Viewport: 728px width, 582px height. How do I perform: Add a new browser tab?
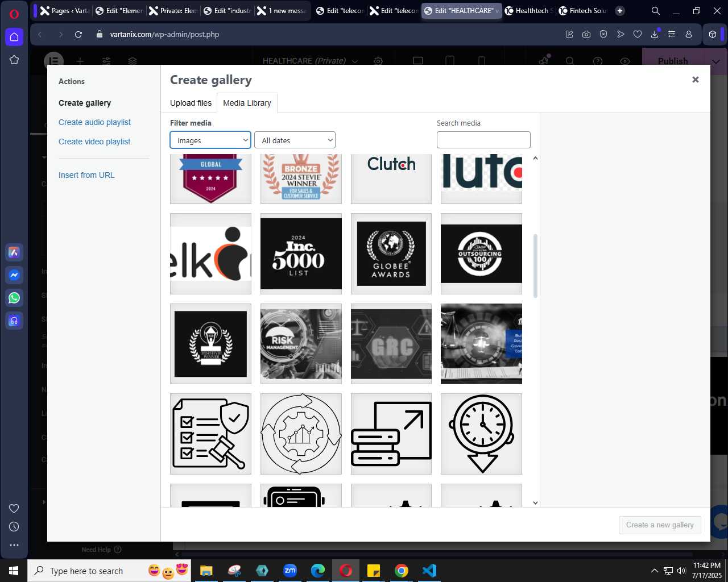click(x=620, y=11)
